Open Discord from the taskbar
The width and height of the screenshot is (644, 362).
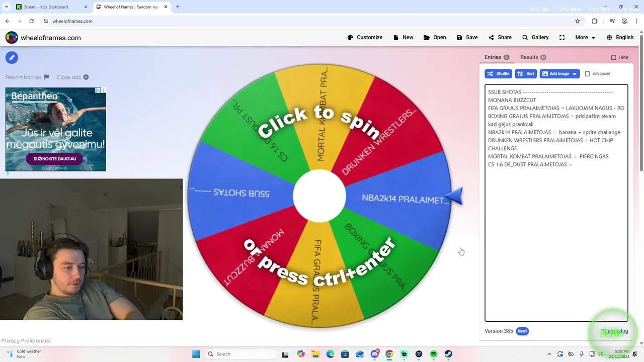[375, 354]
